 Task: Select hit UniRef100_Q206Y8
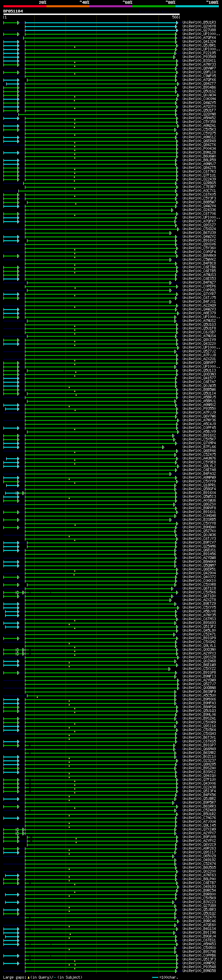pyautogui.click(x=199, y=26)
